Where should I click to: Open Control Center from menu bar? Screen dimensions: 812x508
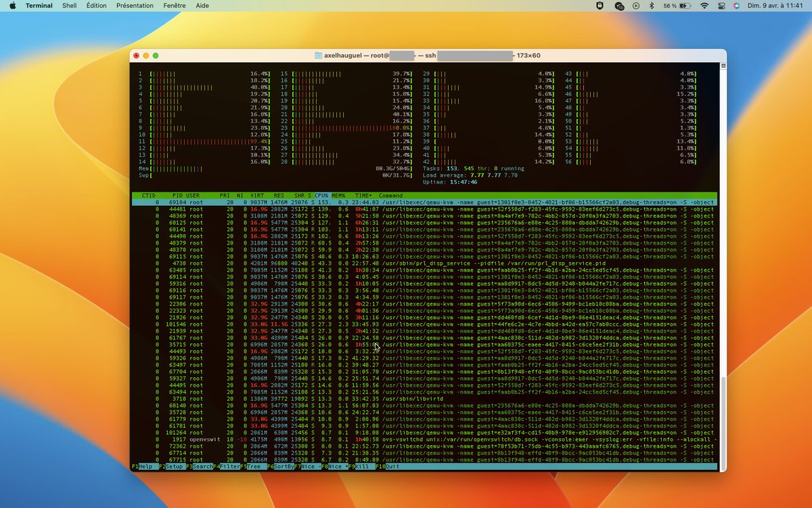pyautogui.click(x=721, y=5)
